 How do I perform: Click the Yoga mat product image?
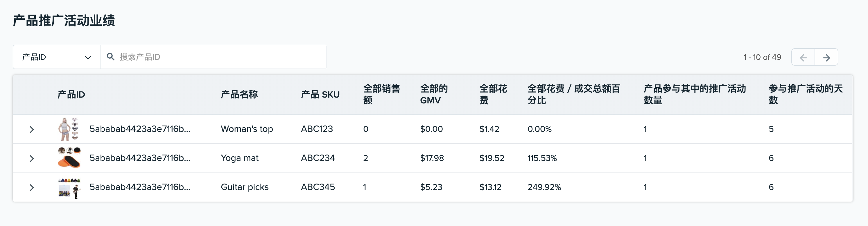[x=70, y=158]
